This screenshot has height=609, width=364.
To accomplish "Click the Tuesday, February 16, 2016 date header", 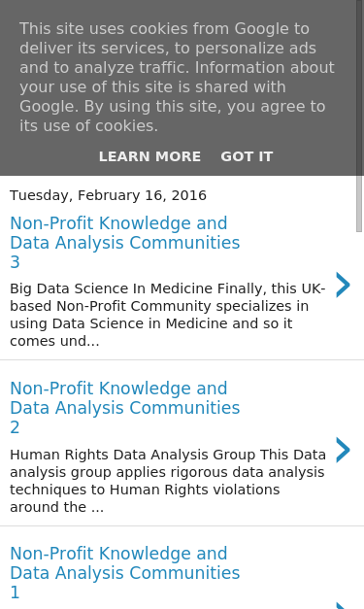I will pyautogui.click(x=108, y=195).
